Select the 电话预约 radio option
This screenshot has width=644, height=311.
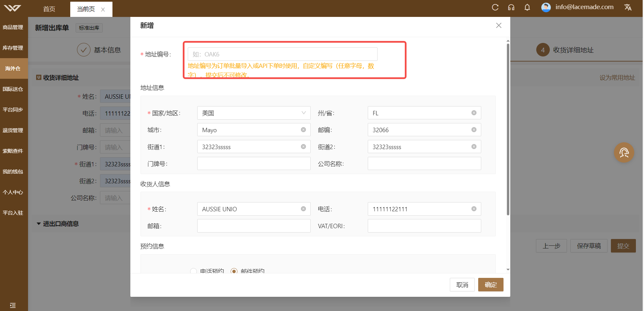coord(194,271)
